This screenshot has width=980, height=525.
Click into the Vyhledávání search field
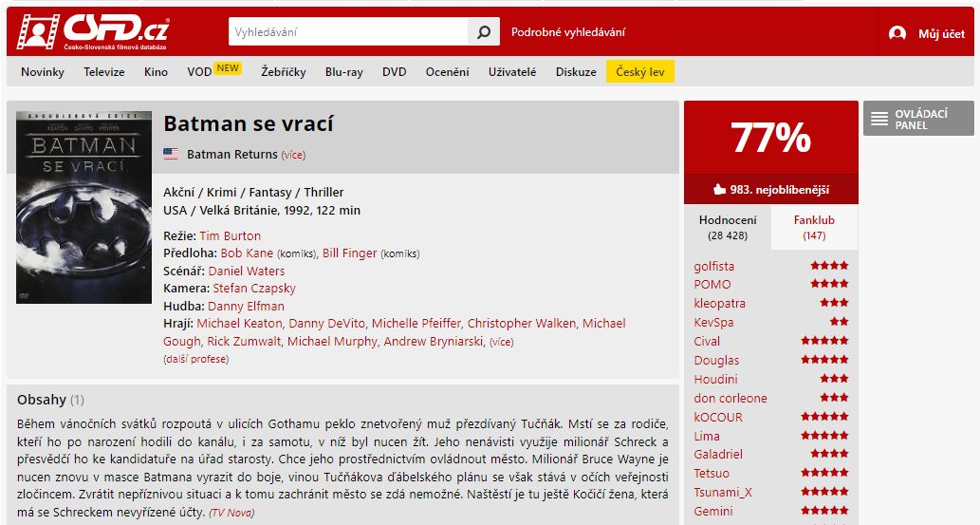pyautogui.click(x=349, y=32)
